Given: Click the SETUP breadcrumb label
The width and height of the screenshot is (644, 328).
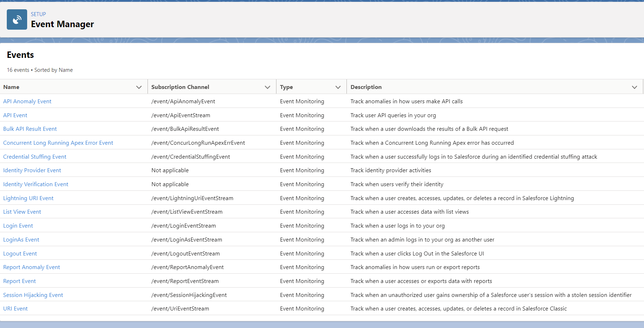Looking at the screenshot, I should click(38, 14).
